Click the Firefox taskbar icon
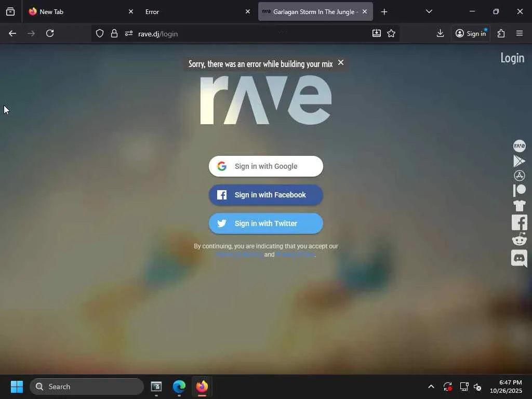 coord(202,387)
